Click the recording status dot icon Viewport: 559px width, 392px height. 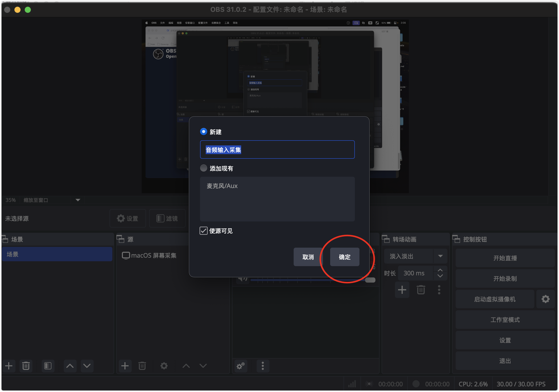[x=416, y=384]
